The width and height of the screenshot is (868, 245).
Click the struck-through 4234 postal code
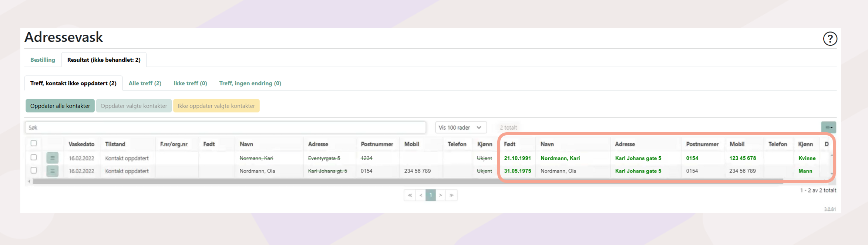point(367,158)
